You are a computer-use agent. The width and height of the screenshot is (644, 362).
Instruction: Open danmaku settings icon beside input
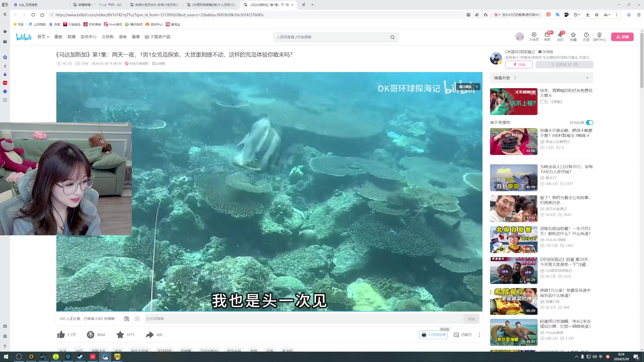point(137,318)
